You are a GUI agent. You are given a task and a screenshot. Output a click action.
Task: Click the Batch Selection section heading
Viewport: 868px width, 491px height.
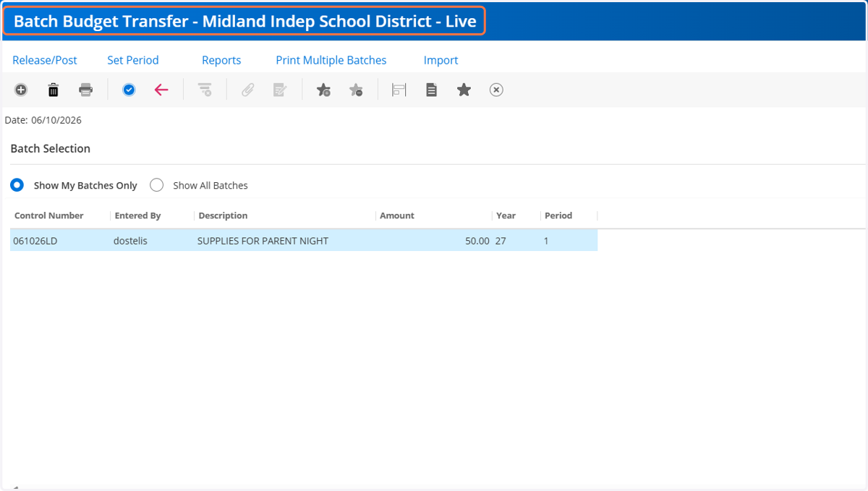pos(51,148)
